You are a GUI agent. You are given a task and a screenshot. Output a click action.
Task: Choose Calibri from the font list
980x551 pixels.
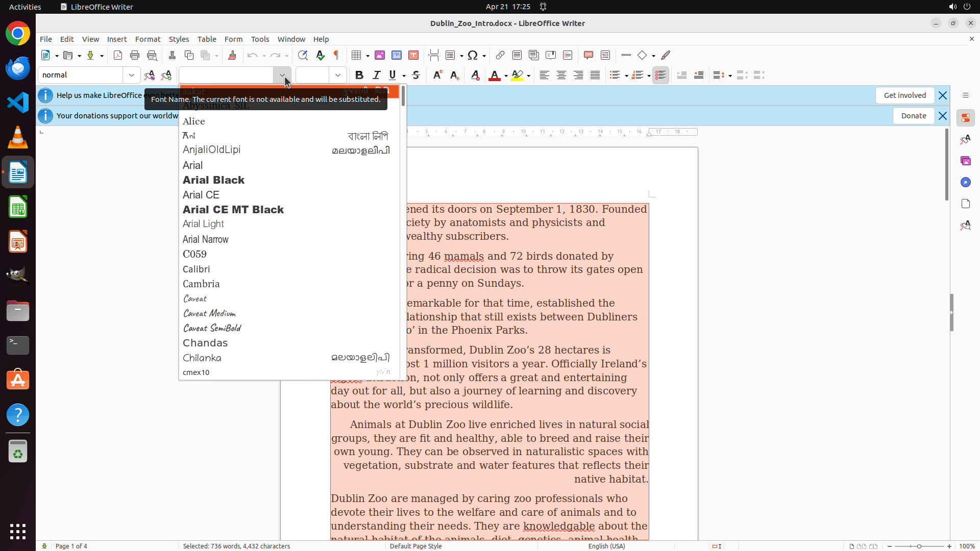click(197, 269)
